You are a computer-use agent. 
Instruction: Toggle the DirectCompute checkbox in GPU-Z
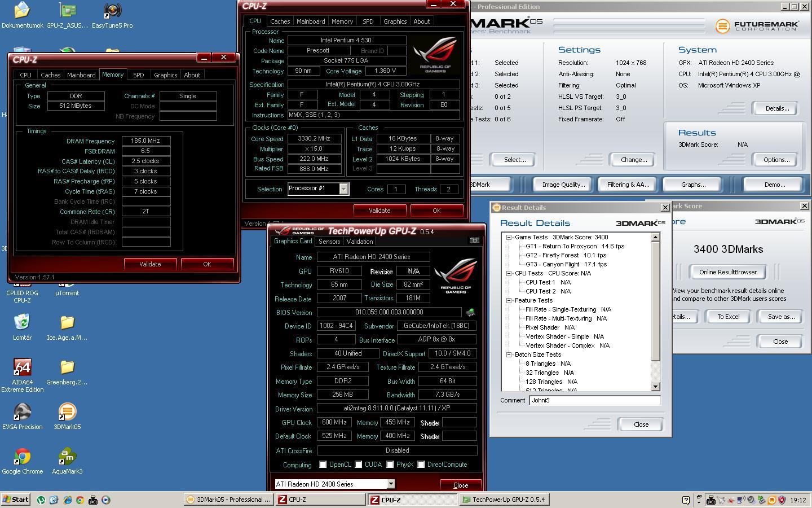(x=421, y=465)
